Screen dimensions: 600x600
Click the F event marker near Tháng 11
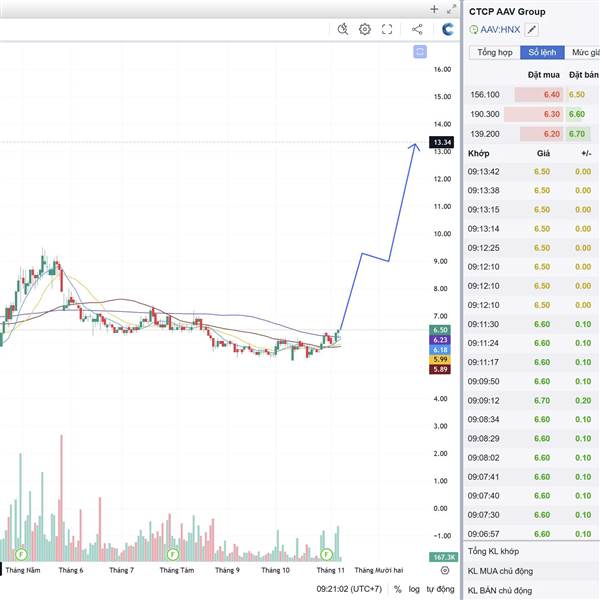(326, 554)
